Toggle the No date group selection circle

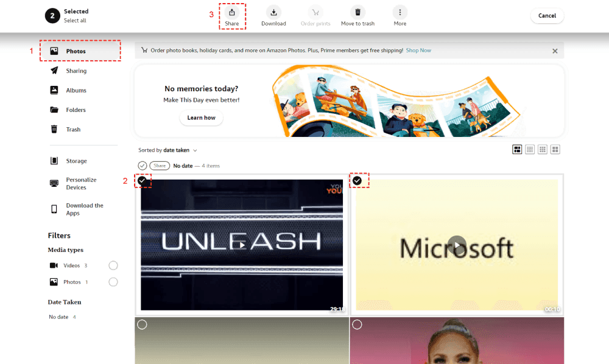pyautogui.click(x=142, y=166)
